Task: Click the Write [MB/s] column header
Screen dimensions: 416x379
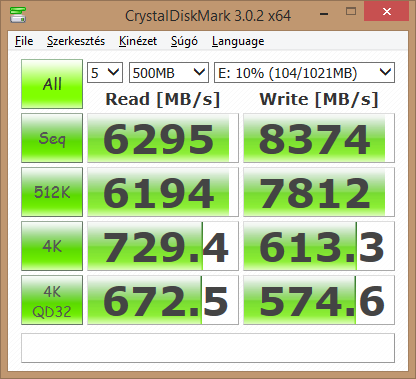Action: pyautogui.click(x=319, y=99)
